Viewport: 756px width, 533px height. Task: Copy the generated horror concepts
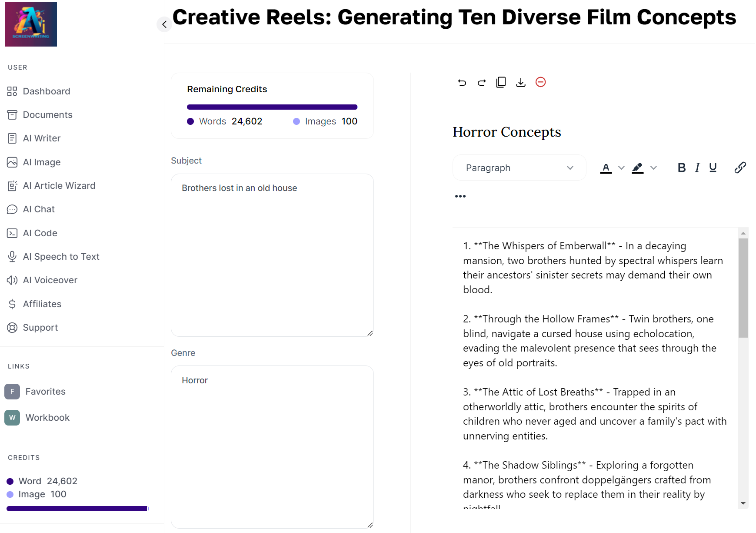[501, 82]
